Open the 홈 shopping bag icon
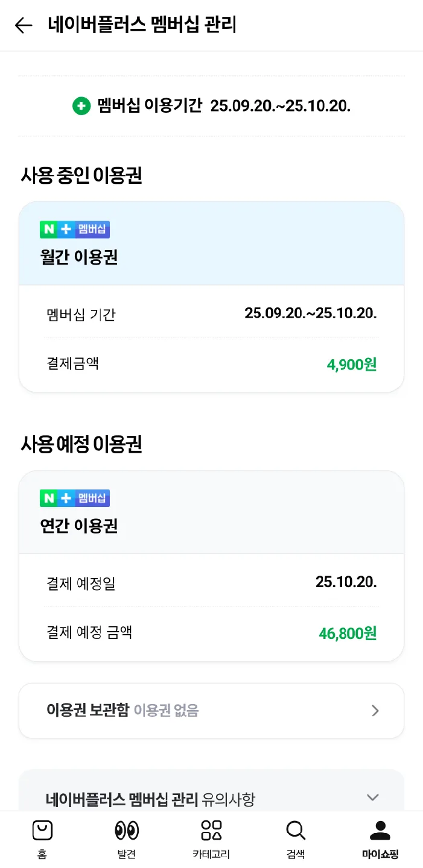 click(42, 831)
